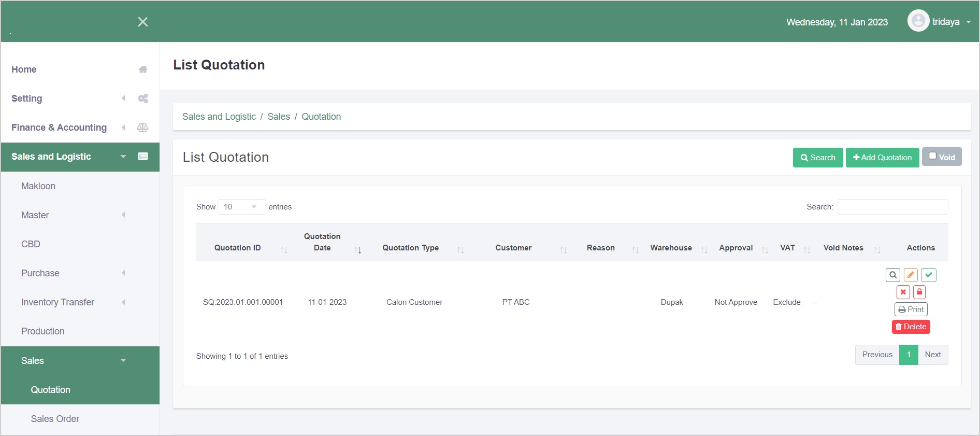Expand the Purchase submenu
Screen dimensions: 980x436
40,273
